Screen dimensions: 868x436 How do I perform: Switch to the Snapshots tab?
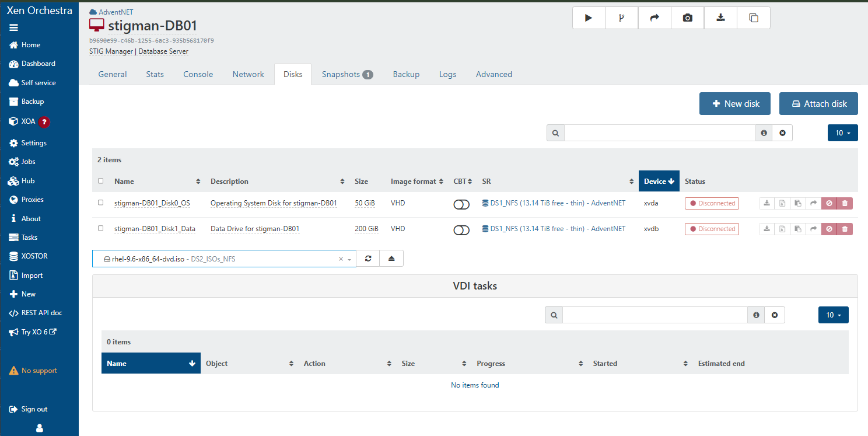tap(347, 74)
